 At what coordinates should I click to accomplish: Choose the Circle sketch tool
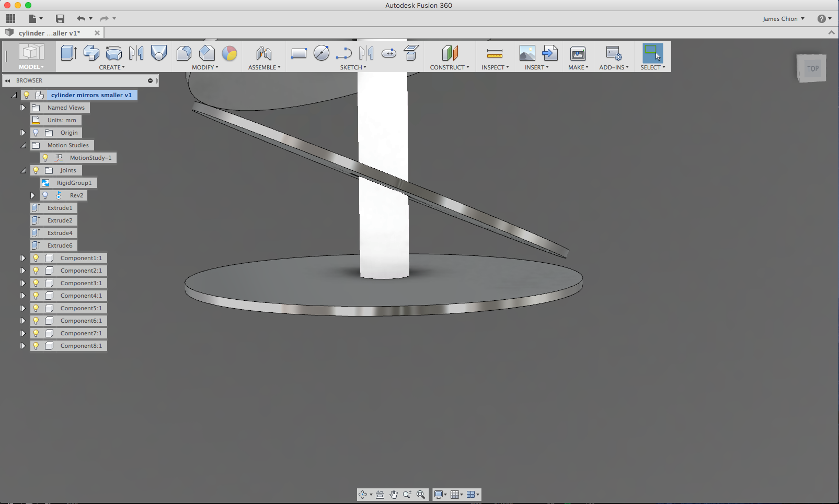click(x=321, y=53)
